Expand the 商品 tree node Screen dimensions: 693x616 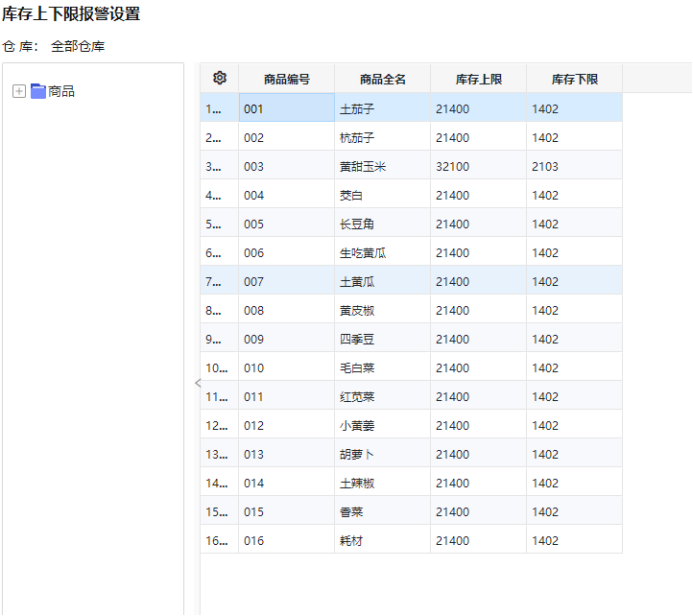click(x=19, y=91)
